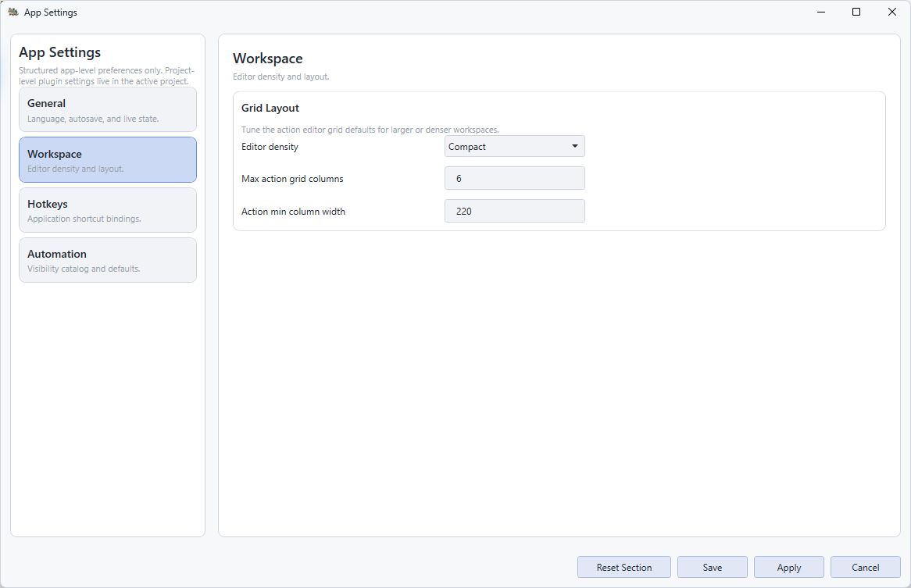The image size is (911, 588).
Task: Minimize the App Settings window
Action: coord(821,12)
